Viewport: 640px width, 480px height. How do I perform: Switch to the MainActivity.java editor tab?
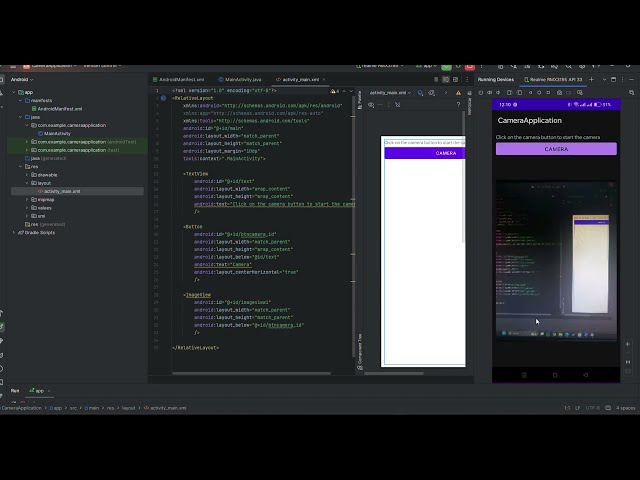pyautogui.click(x=240, y=80)
